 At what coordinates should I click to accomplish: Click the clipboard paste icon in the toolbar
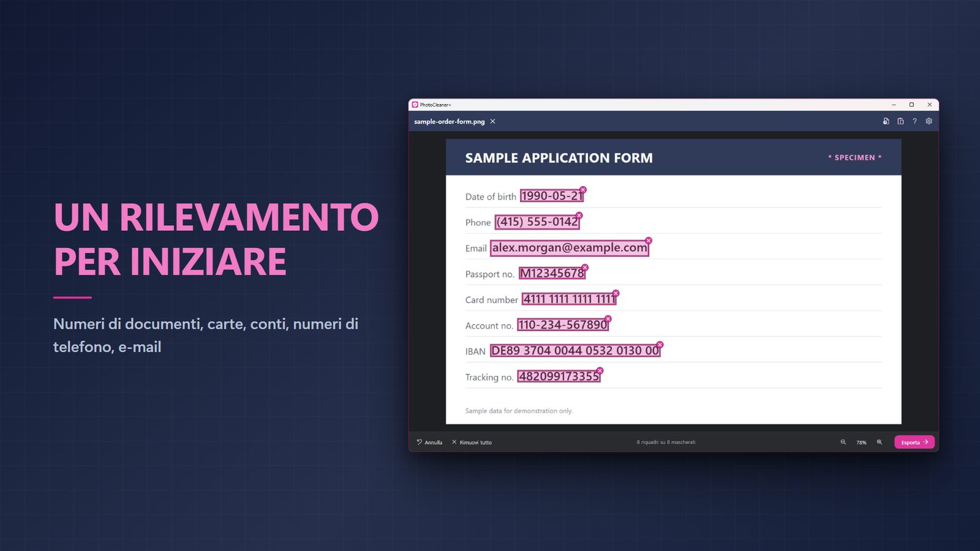[900, 121]
